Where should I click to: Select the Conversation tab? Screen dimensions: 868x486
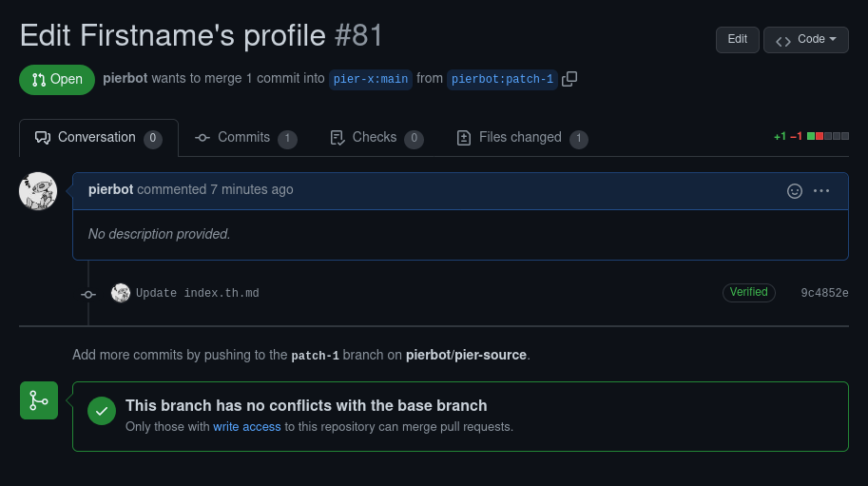click(99, 138)
